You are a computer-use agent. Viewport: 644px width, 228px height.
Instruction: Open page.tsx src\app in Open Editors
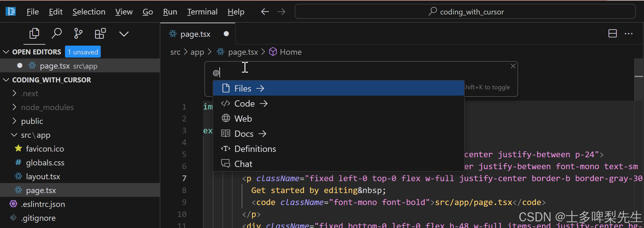coord(80,66)
